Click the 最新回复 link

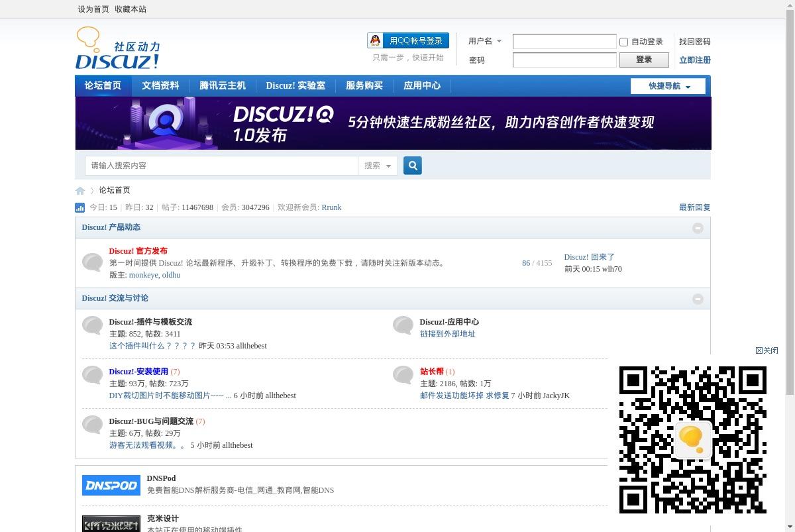pos(695,207)
